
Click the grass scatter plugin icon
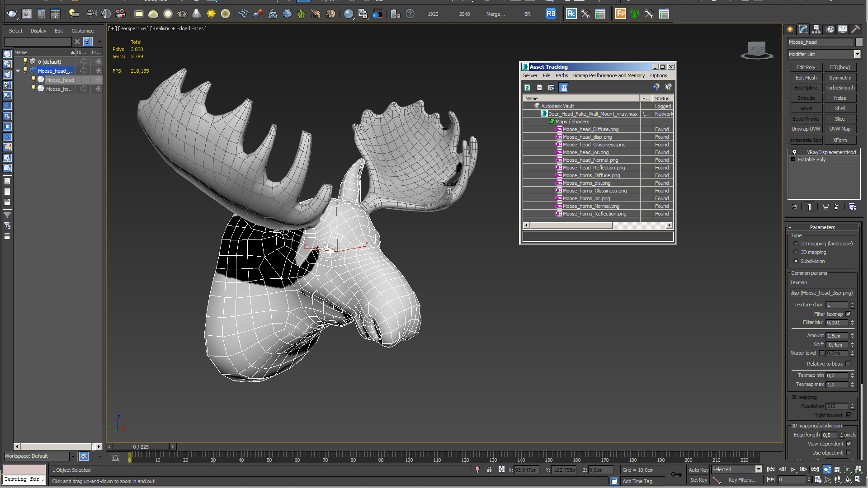302,14
